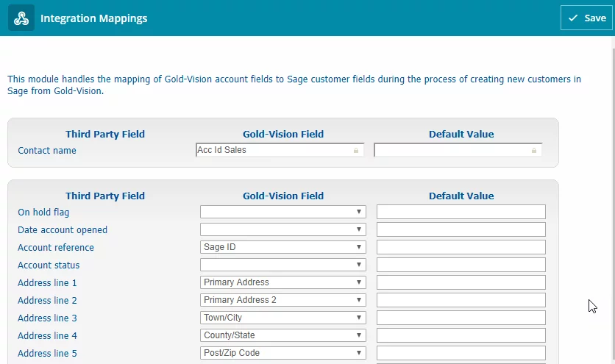Image resolution: width=615 pixels, height=364 pixels.
Task: Open the County/State dropdown
Action: [282, 335]
